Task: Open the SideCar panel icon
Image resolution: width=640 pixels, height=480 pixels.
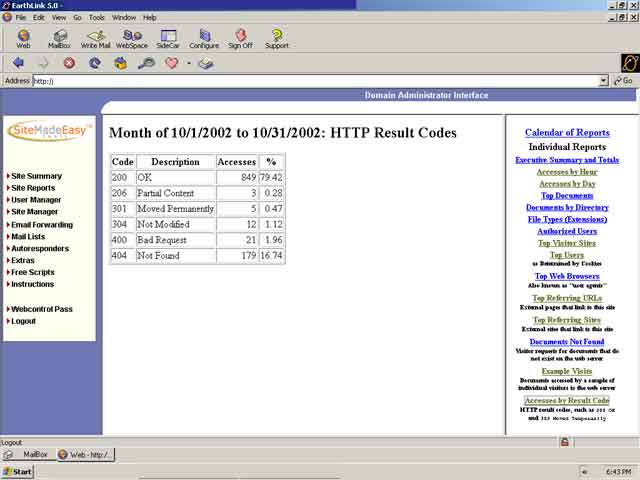Action: pos(167,38)
